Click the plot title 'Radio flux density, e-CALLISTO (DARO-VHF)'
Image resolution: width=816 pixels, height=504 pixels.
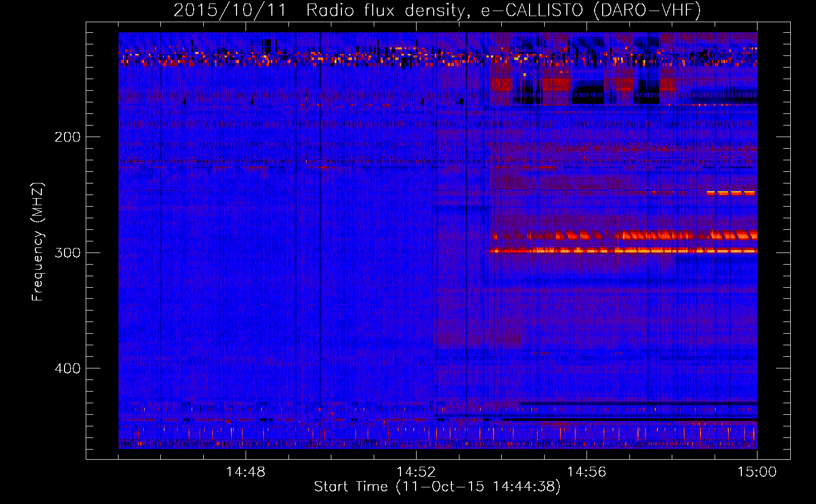(x=503, y=10)
